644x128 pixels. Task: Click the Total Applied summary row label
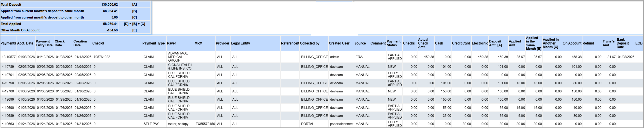[x=11, y=24]
